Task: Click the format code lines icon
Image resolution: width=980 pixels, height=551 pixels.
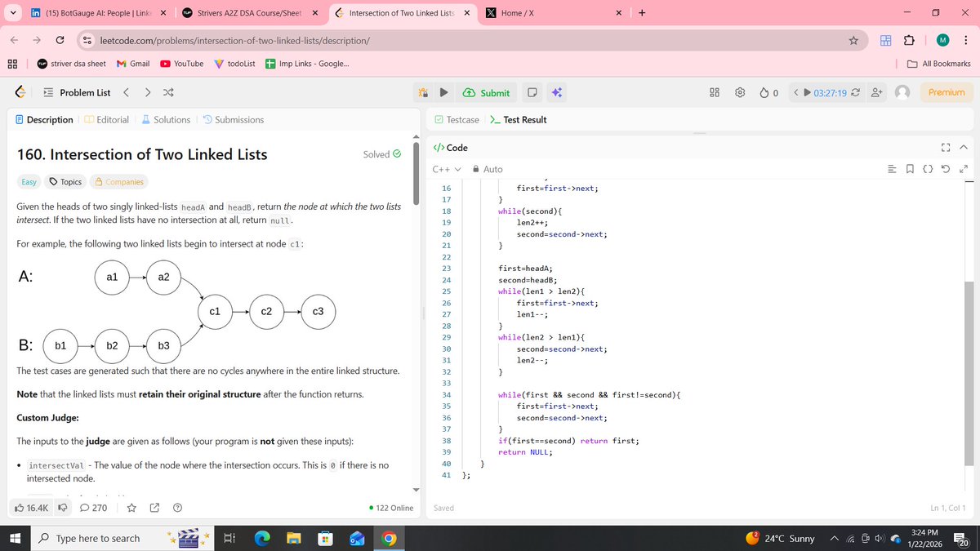Action: [x=892, y=169]
